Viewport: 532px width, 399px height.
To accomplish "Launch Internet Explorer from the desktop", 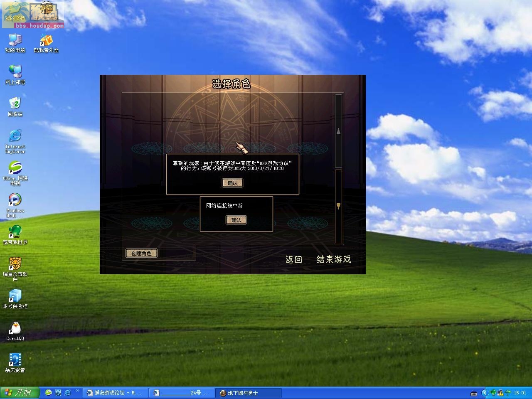I will click(x=15, y=141).
